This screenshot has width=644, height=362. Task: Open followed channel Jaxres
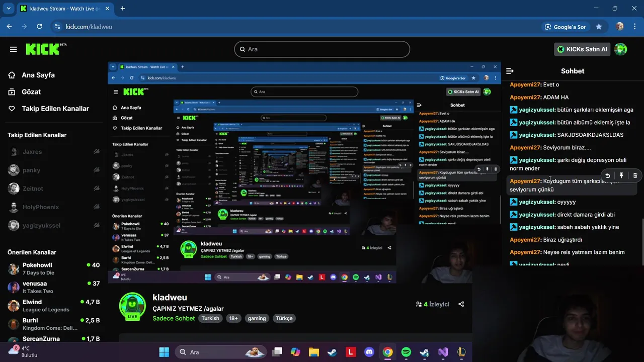pyautogui.click(x=54, y=152)
